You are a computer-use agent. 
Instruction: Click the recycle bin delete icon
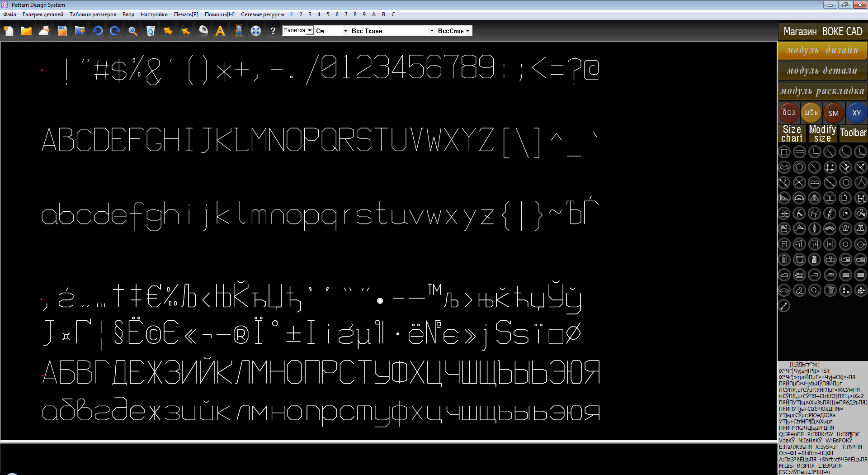pos(151,31)
